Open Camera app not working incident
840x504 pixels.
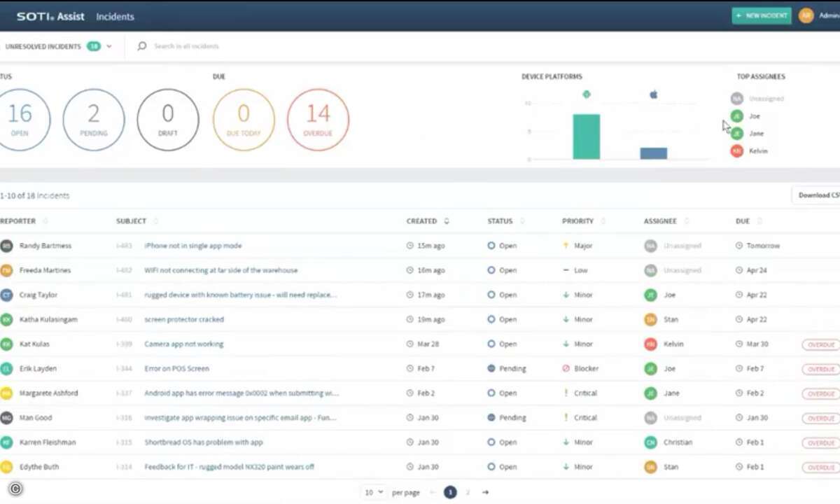[184, 344]
